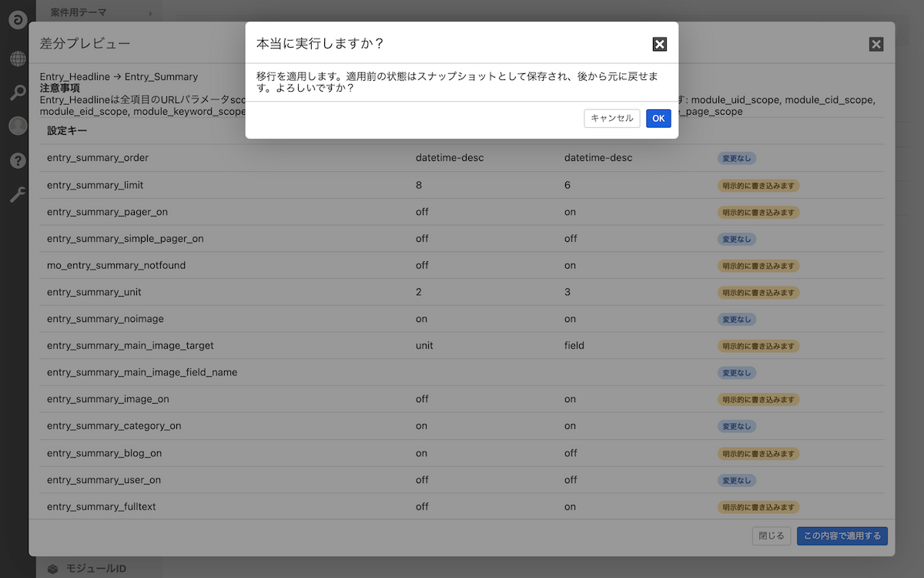Image resolution: width=924 pixels, height=578 pixels.
Task: Click 変更なし badge in entry_summary_category_on row
Action: (737, 426)
